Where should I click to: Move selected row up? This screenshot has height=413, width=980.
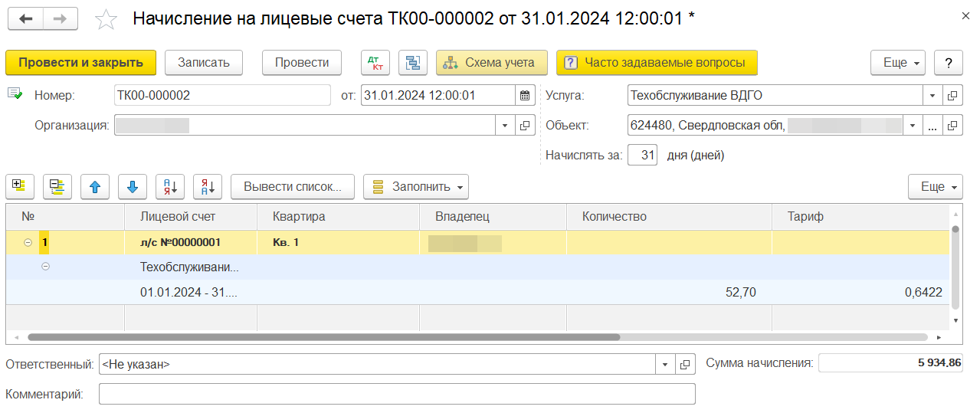[x=95, y=186]
